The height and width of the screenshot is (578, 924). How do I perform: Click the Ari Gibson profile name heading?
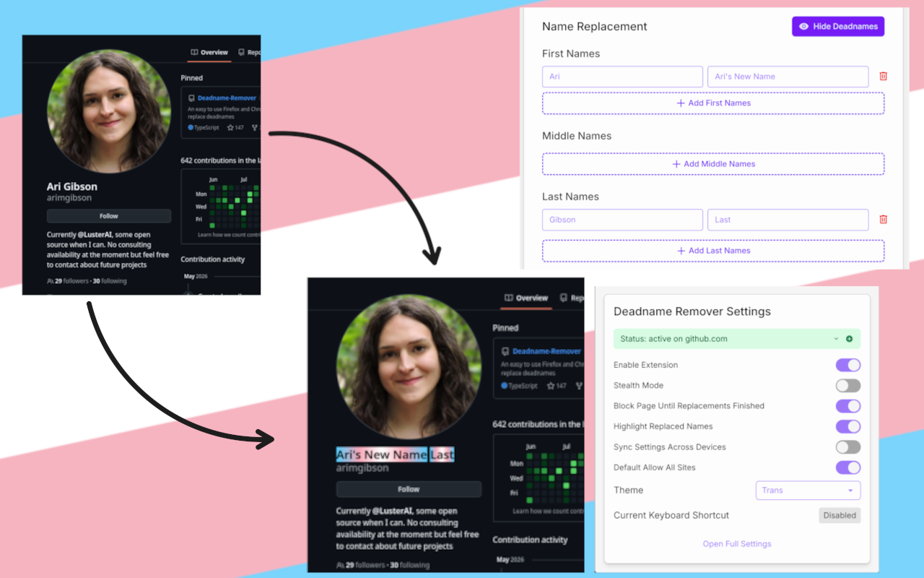[x=72, y=186]
